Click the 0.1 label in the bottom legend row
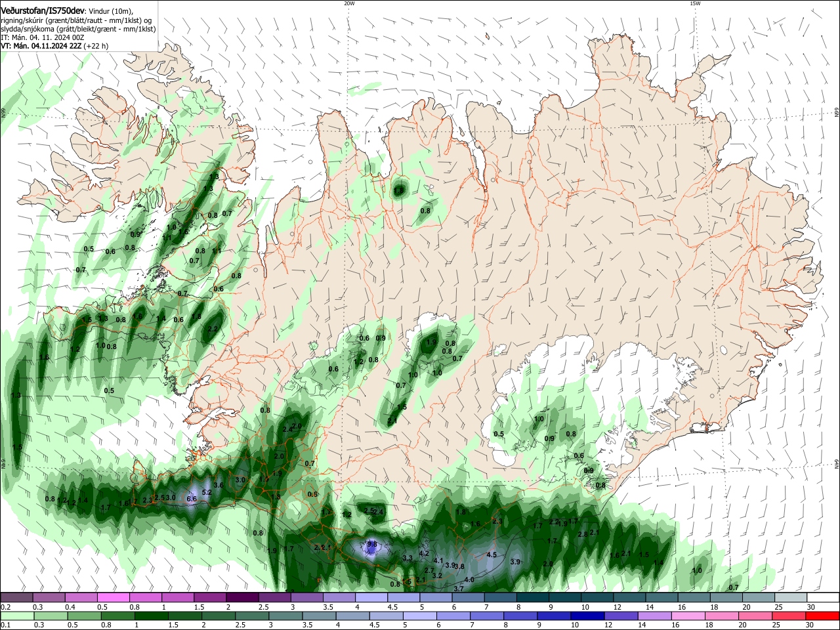The image size is (840, 630). [x=6, y=625]
